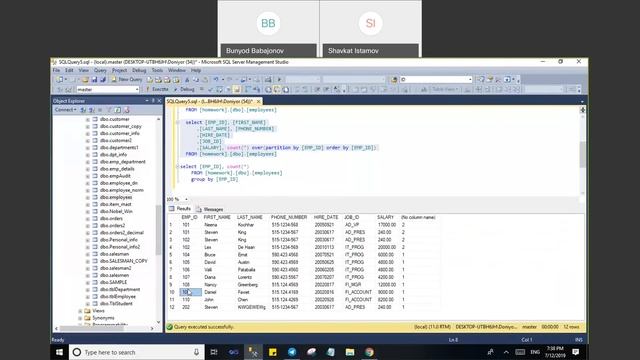The width and height of the screenshot is (640, 360).
Task: Toggle auto-hide pin on Object Explorer
Action: [153, 100]
